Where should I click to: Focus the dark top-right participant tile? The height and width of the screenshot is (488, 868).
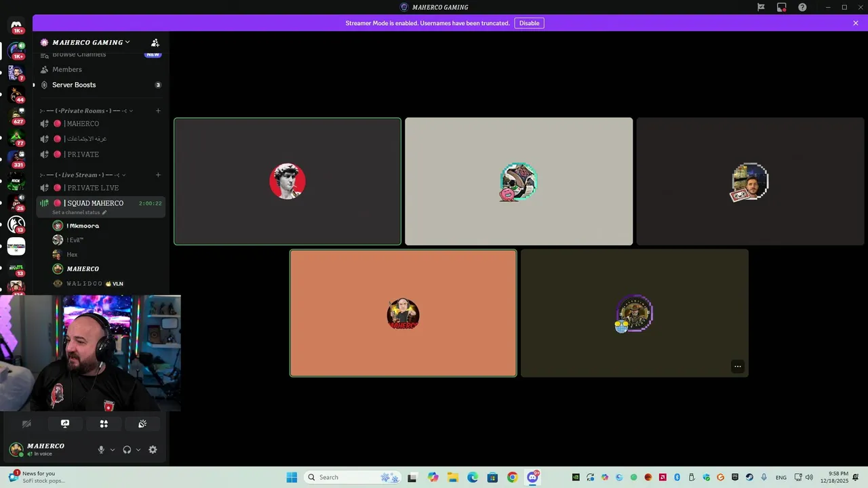(x=750, y=182)
